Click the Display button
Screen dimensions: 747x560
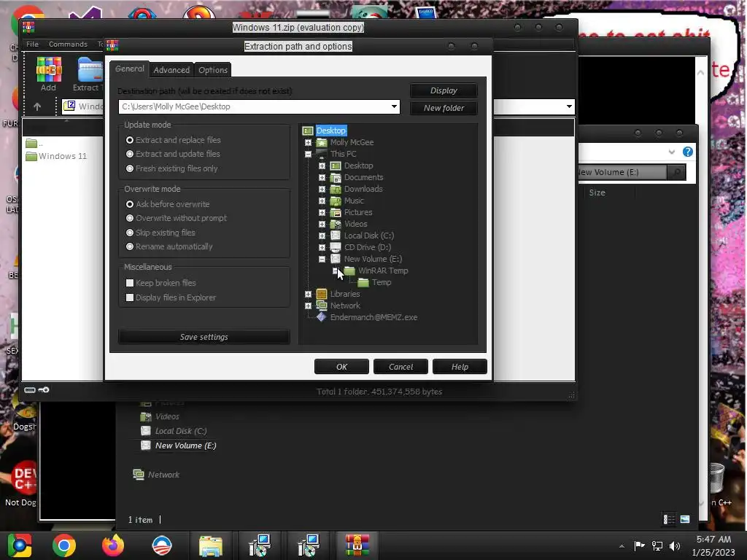click(x=444, y=90)
